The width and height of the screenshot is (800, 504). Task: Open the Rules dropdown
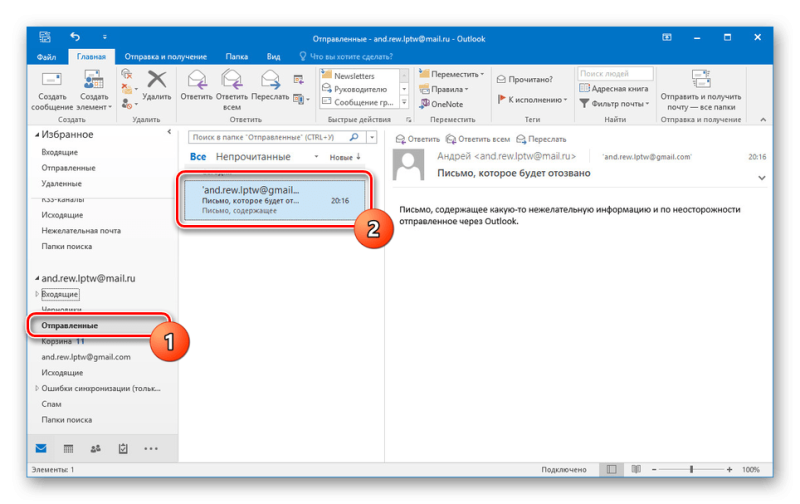[444, 89]
